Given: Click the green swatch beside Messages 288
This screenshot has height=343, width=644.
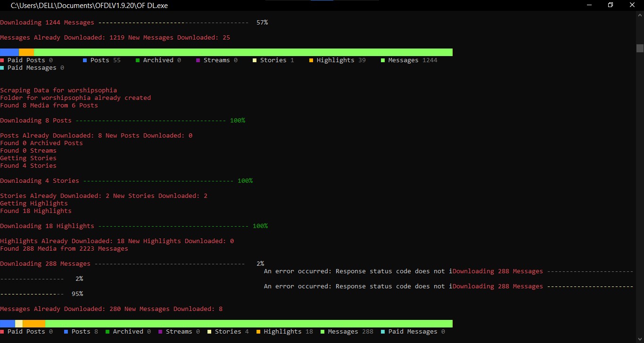Looking at the screenshot, I should pyautogui.click(x=322, y=332).
